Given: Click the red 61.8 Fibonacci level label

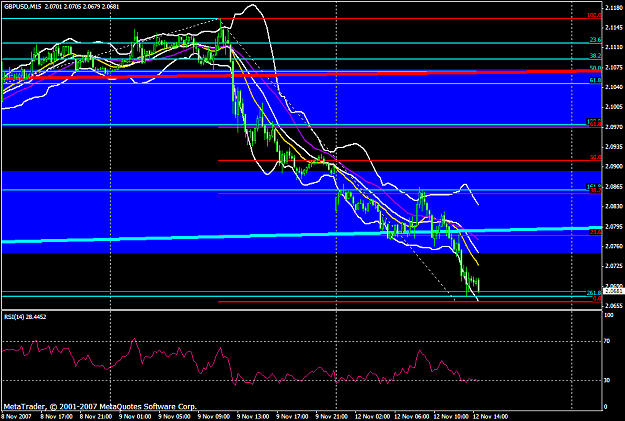Looking at the screenshot, I should (595, 124).
